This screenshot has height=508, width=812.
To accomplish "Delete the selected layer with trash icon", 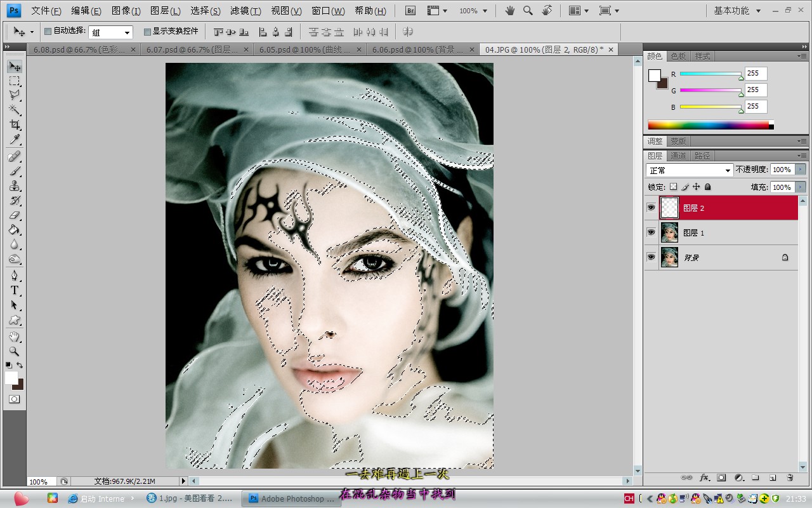I will 790,477.
